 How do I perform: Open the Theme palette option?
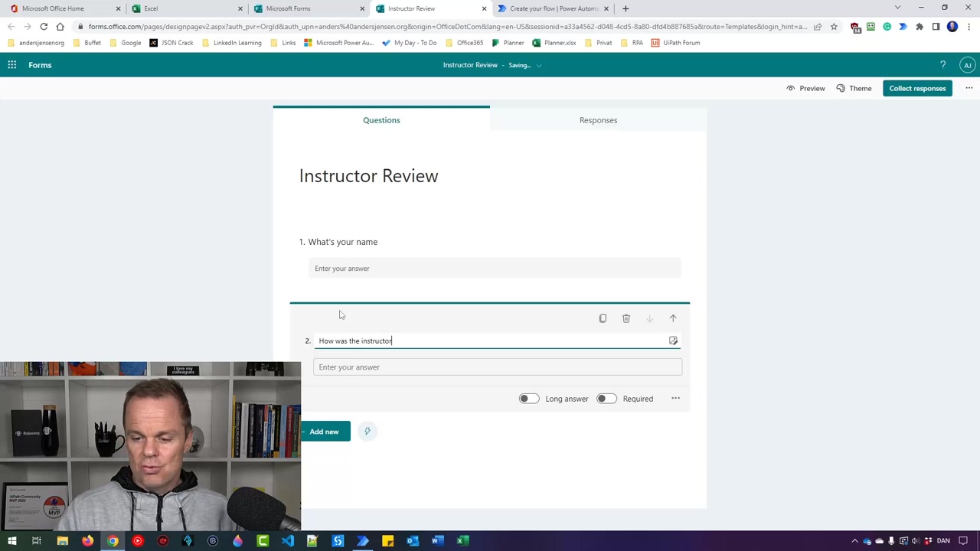(x=853, y=88)
